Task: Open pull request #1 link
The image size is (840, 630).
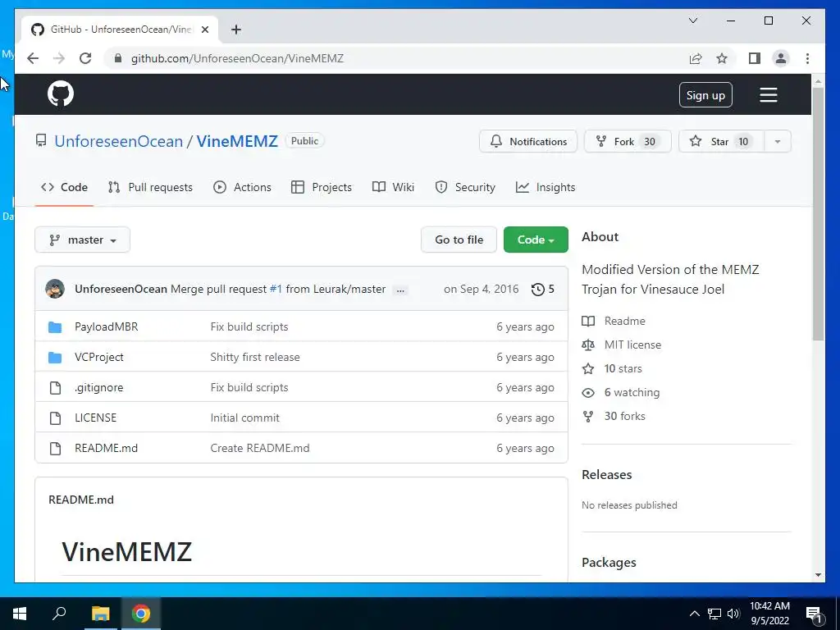Action: pos(276,289)
